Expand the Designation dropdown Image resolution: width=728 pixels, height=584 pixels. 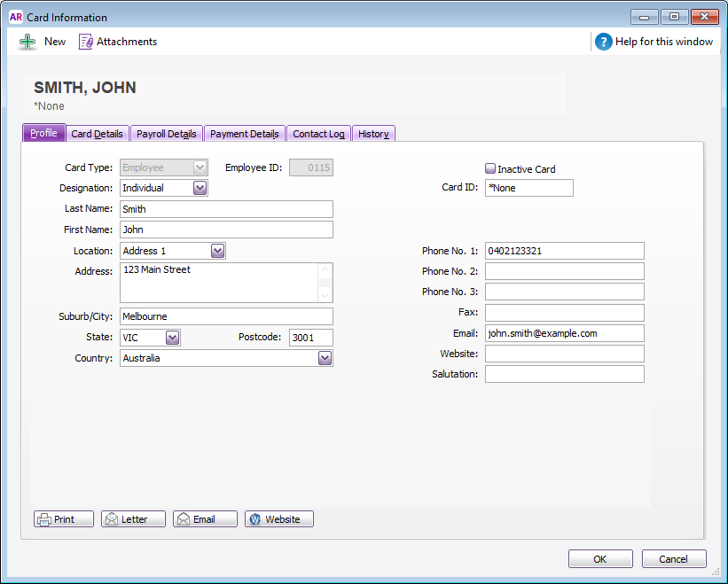tap(200, 188)
